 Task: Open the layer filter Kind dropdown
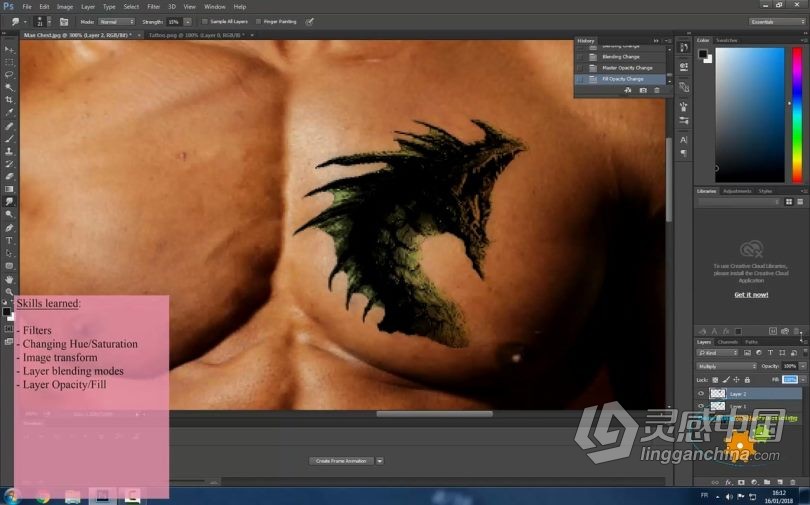click(x=718, y=353)
